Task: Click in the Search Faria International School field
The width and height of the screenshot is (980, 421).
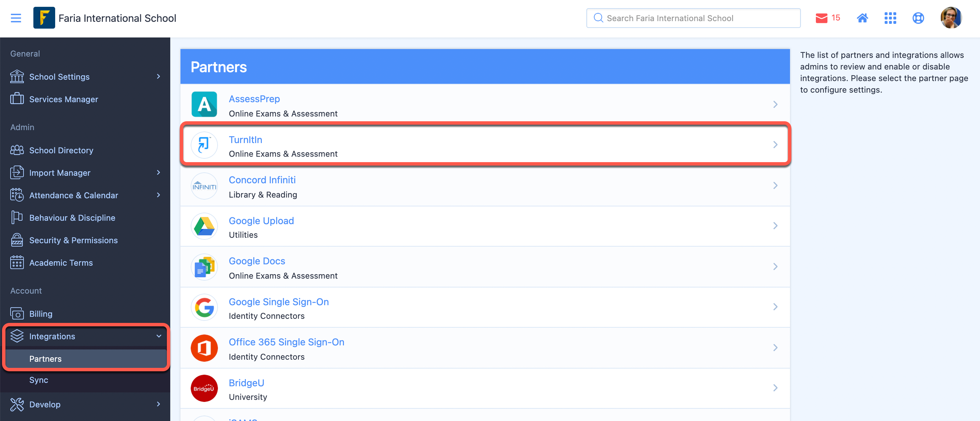Action: [693, 18]
